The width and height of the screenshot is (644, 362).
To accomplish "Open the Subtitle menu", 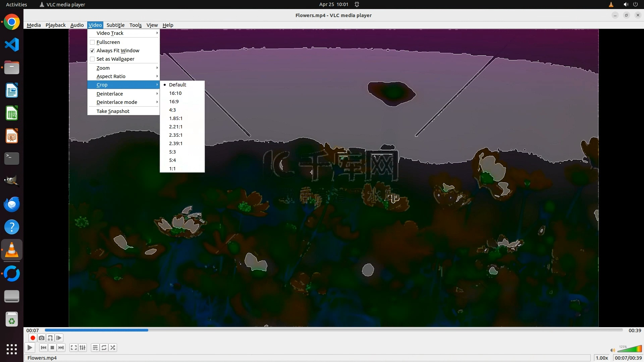I will [115, 25].
